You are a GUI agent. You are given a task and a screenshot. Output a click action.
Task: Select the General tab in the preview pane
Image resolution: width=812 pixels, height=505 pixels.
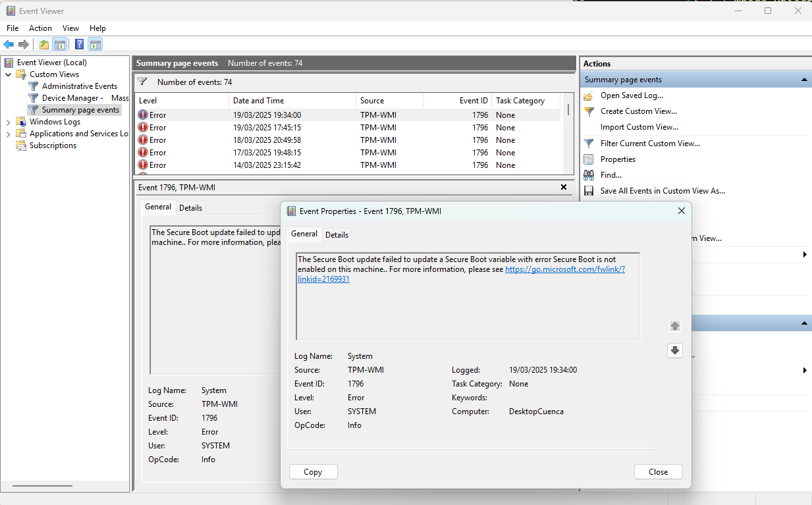158,207
